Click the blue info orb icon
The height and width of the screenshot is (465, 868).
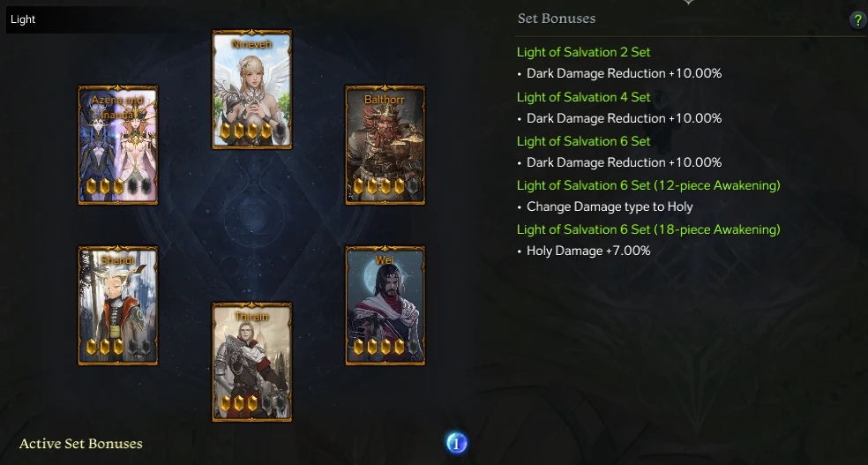(x=457, y=443)
